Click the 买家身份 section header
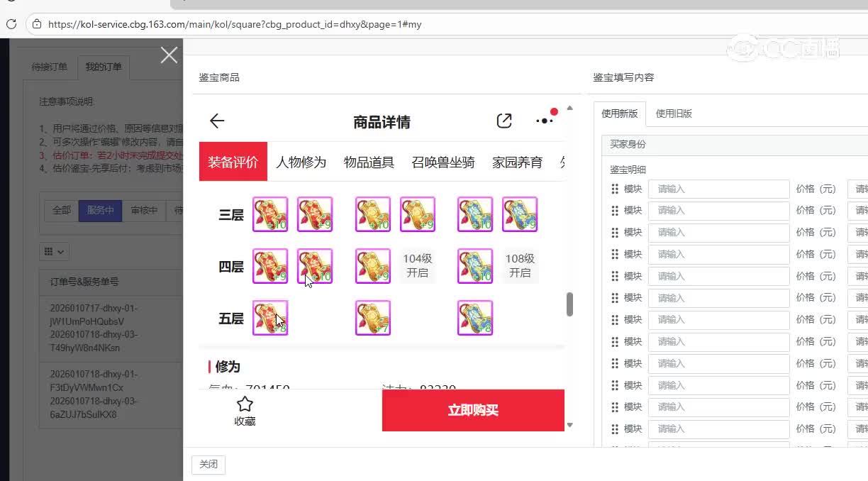Viewport: 868px width, 481px height. click(x=628, y=144)
